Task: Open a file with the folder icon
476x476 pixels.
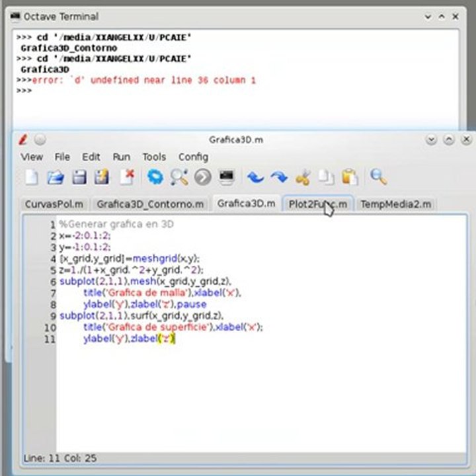Action: [56, 177]
